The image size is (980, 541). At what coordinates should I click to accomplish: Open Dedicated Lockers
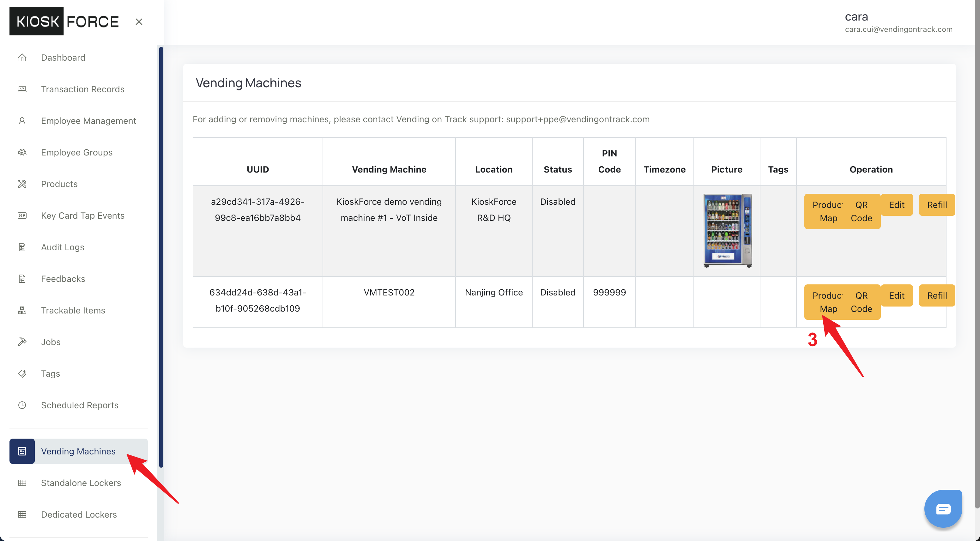click(x=79, y=514)
